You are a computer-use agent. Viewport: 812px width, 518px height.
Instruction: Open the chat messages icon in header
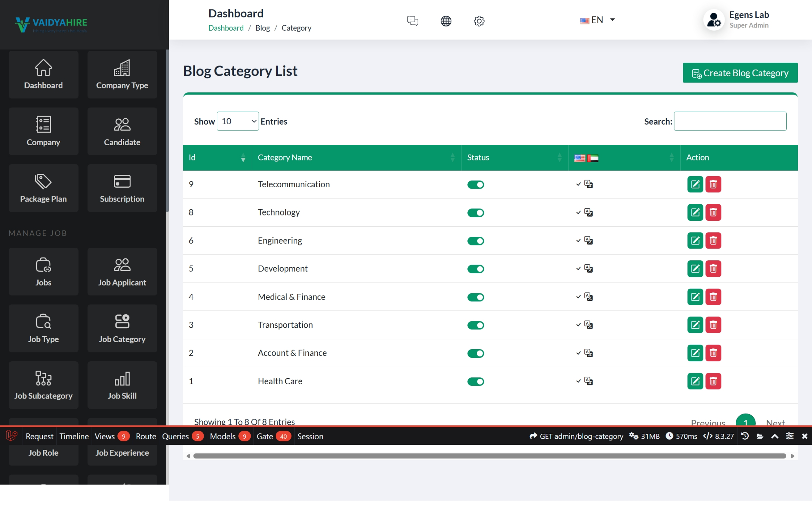[412, 21]
